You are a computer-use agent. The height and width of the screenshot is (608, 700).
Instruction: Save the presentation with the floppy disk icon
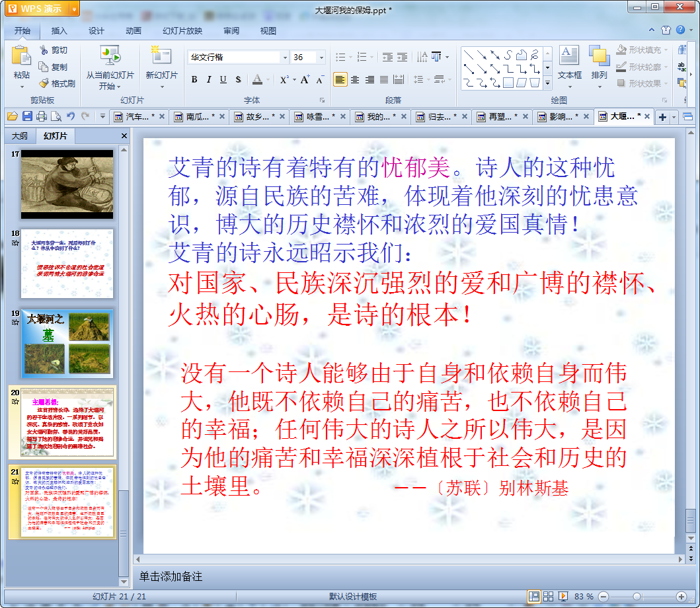pos(27,116)
